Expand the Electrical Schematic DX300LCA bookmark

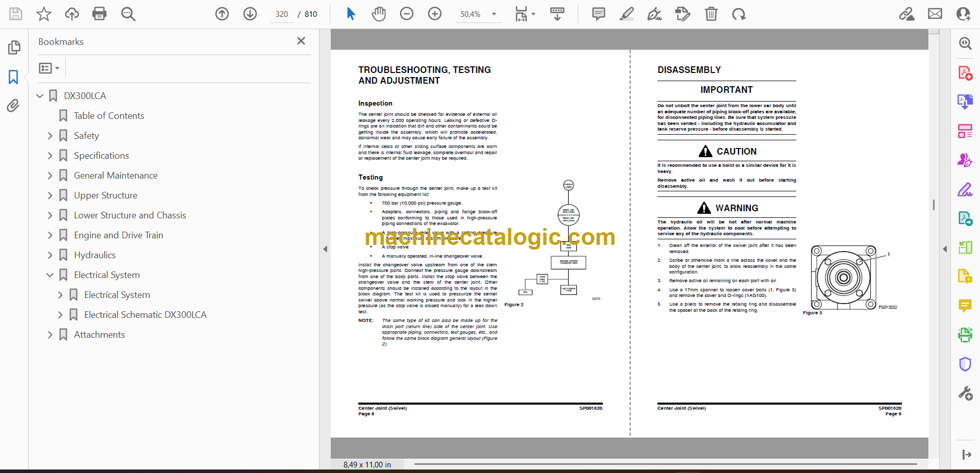pos(60,315)
